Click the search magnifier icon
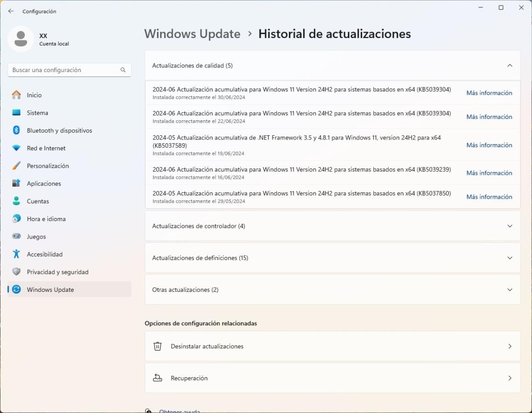532x413 pixels. pyautogui.click(x=123, y=70)
